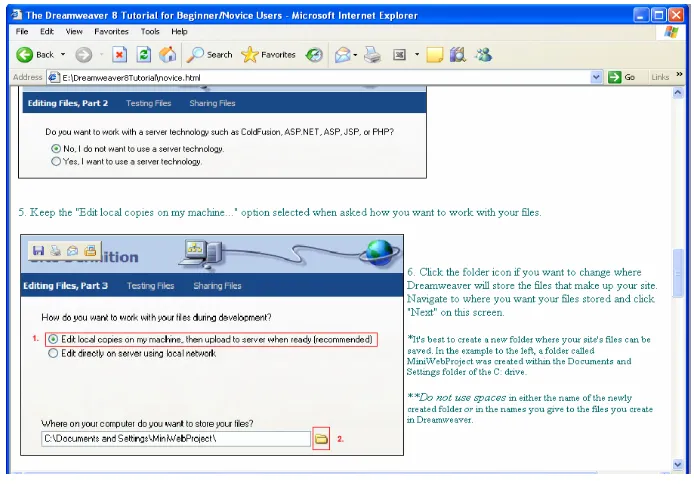Click in the Address URL field
The width and height of the screenshot is (694, 484).
pyautogui.click(x=325, y=77)
